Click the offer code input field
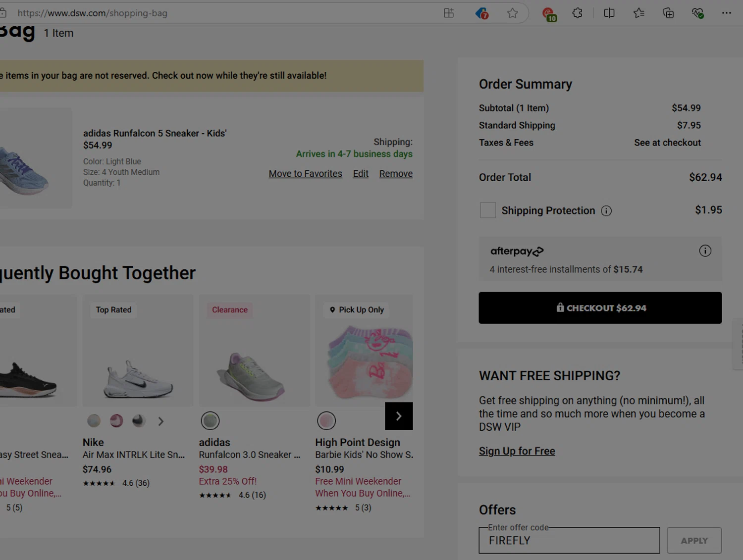The height and width of the screenshot is (560, 743). (569, 540)
